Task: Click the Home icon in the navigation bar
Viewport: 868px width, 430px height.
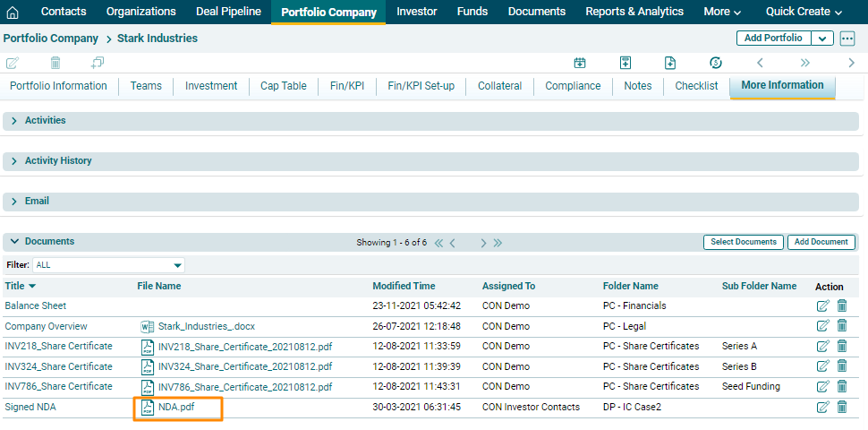Action: click(13, 12)
